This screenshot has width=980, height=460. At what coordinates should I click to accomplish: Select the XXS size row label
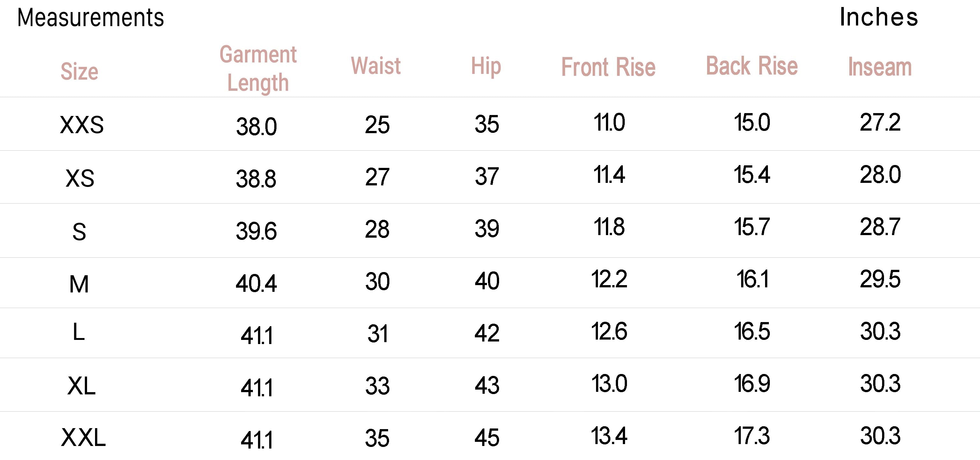point(82,125)
